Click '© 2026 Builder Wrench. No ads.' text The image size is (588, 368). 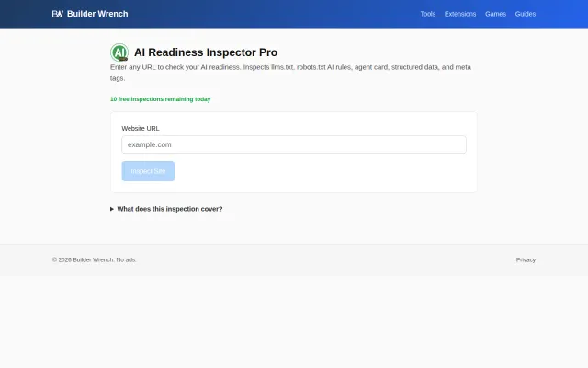(x=95, y=259)
